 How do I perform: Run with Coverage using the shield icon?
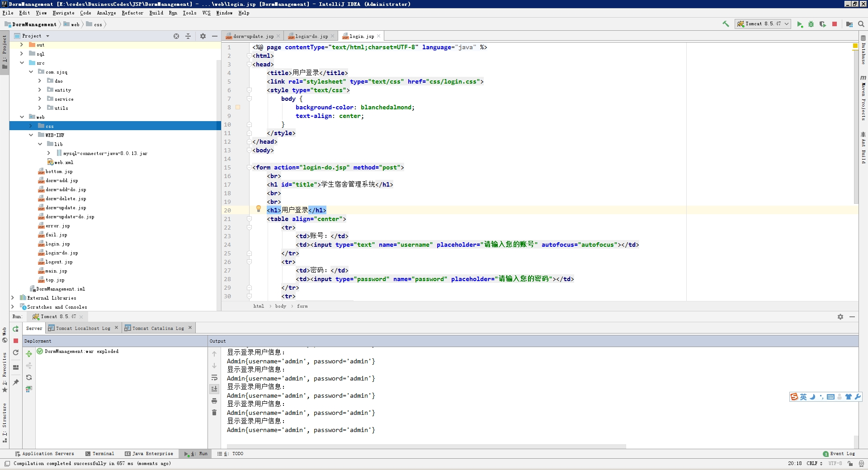pos(822,23)
